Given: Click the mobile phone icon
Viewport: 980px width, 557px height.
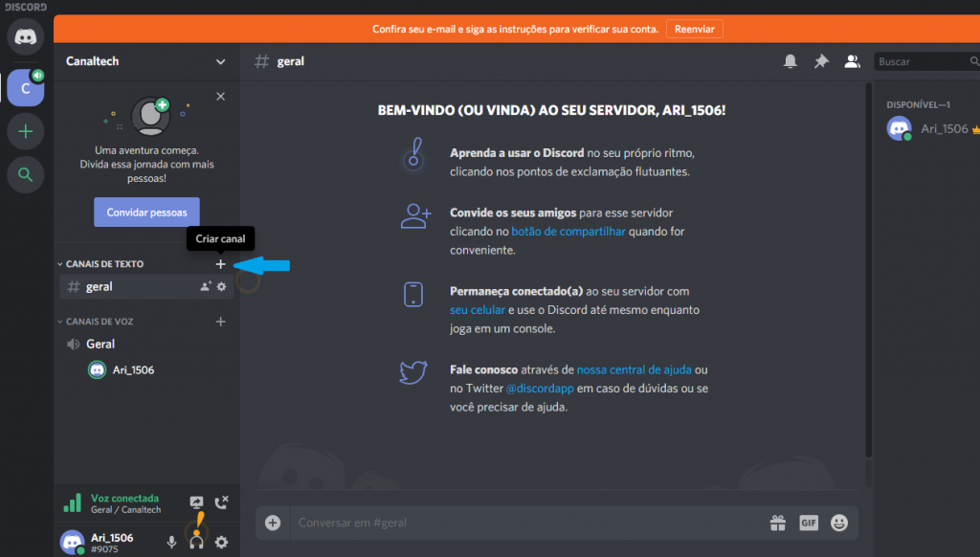Looking at the screenshot, I should pos(413,295).
